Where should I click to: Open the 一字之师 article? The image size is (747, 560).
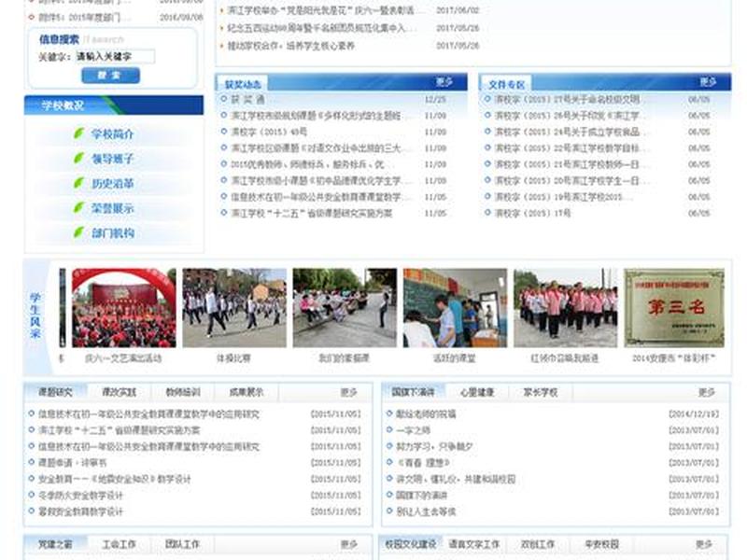click(413, 430)
